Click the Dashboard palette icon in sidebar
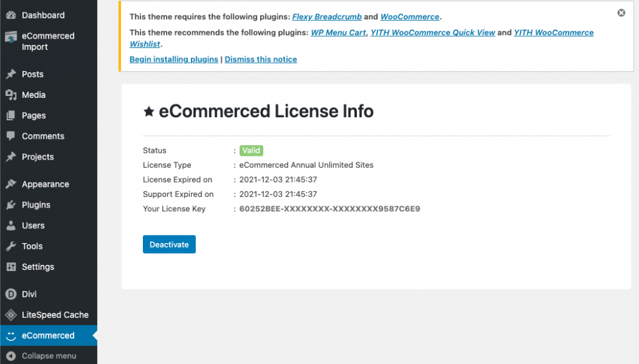This screenshot has height=364, width=639. pos(11,15)
